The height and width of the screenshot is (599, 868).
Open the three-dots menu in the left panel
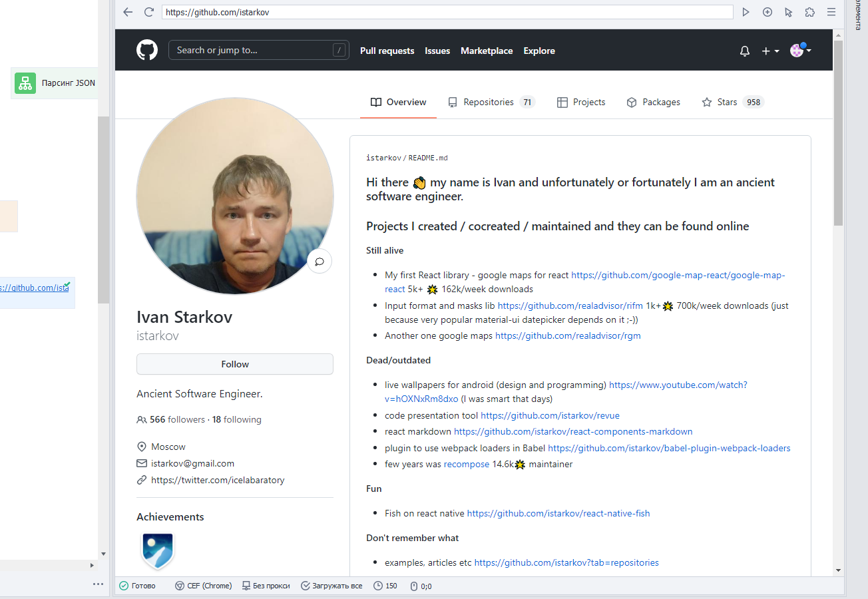click(x=98, y=584)
